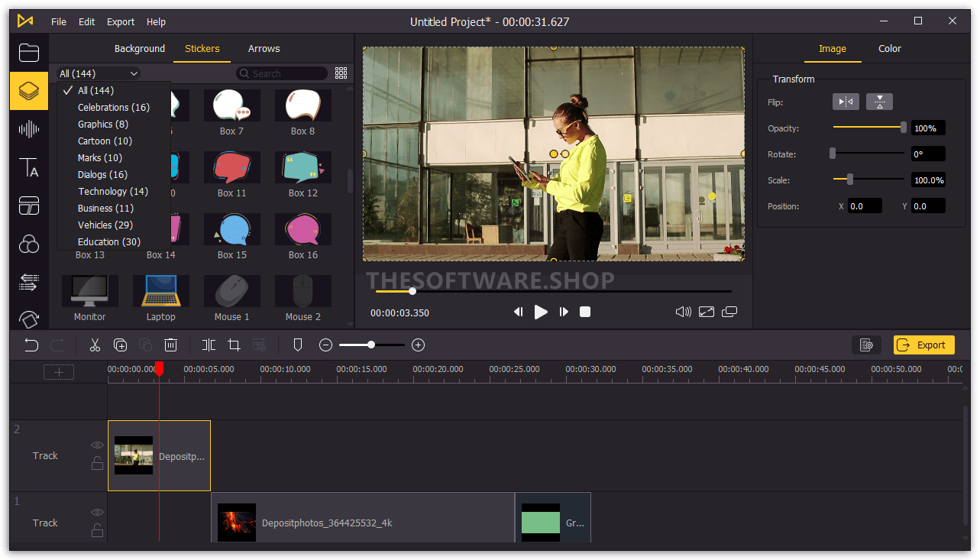The image size is (980, 560).
Task: Open the Text sidebar panel
Action: pyautogui.click(x=29, y=167)
